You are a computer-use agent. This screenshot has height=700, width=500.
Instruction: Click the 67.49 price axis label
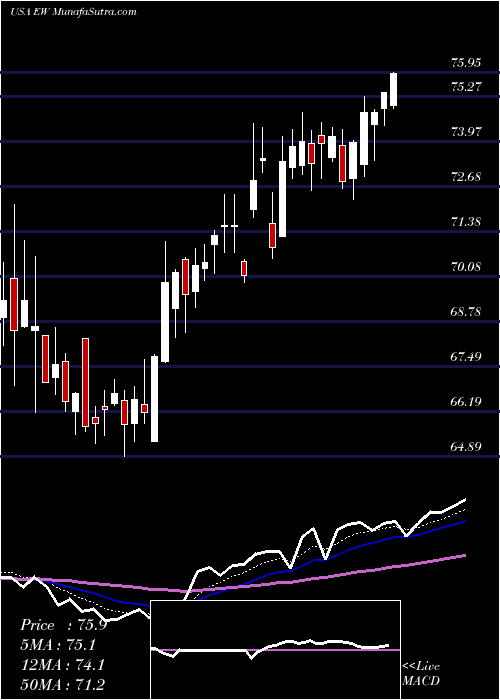coord(466,357)
